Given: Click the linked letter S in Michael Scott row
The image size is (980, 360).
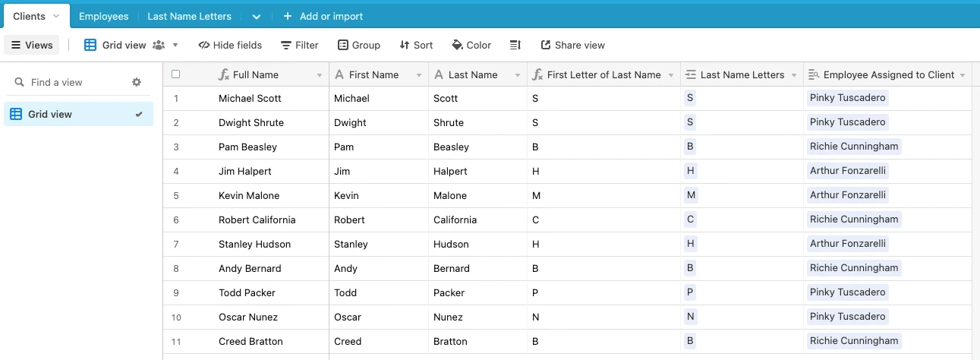Looking at the screenshot, I should [690, 98].
